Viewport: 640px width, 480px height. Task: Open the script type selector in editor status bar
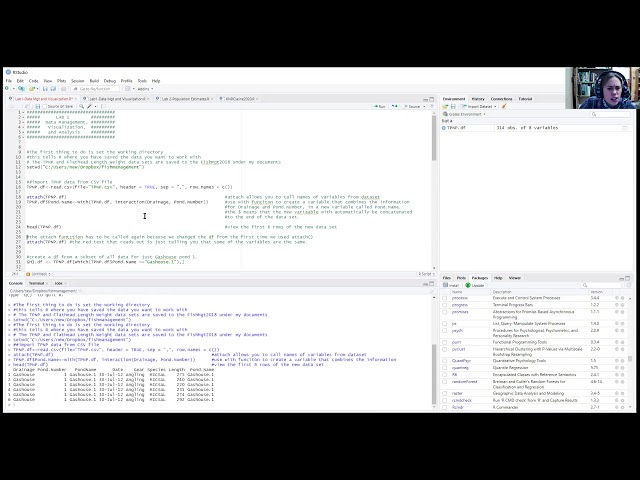tap(425, 274)
